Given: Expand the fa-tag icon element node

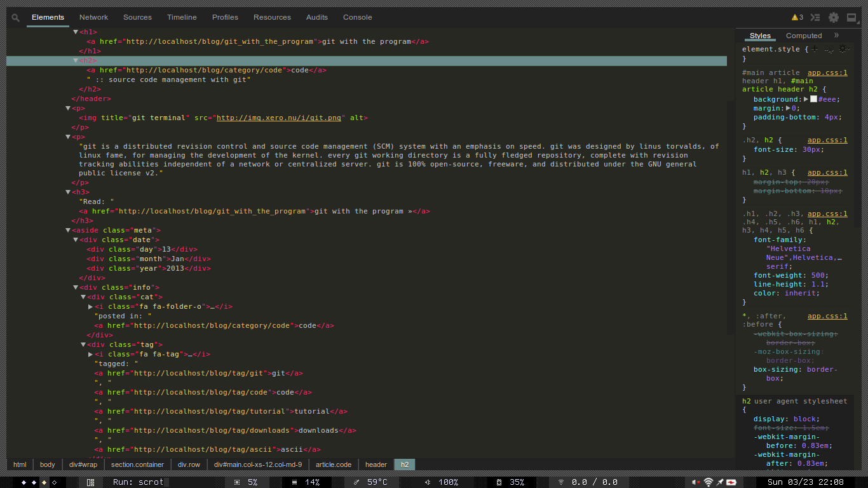Looking at the screenshot, I should (x=91, y=354).
